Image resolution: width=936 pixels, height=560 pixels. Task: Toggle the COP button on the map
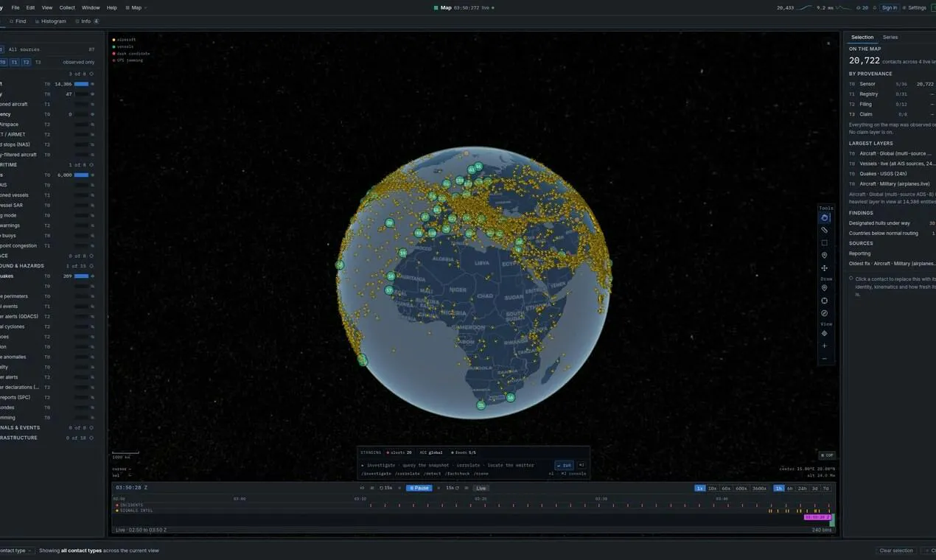pos(828,455)
